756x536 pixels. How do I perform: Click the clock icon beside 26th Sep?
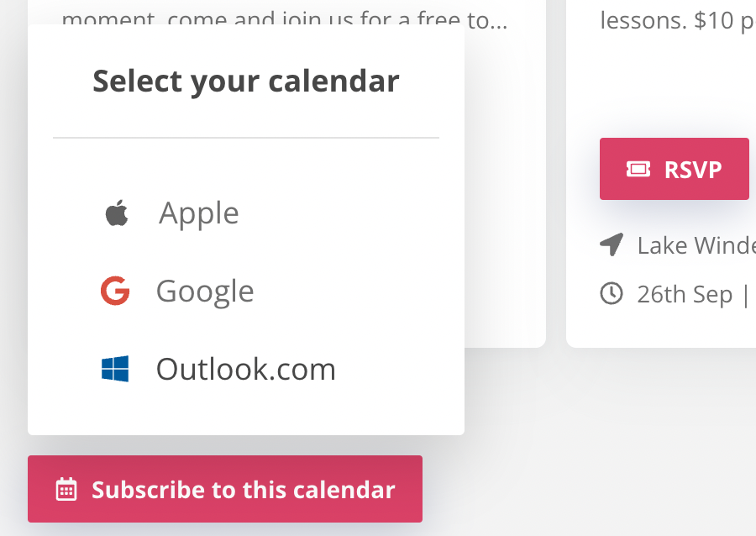pos(610,293)
